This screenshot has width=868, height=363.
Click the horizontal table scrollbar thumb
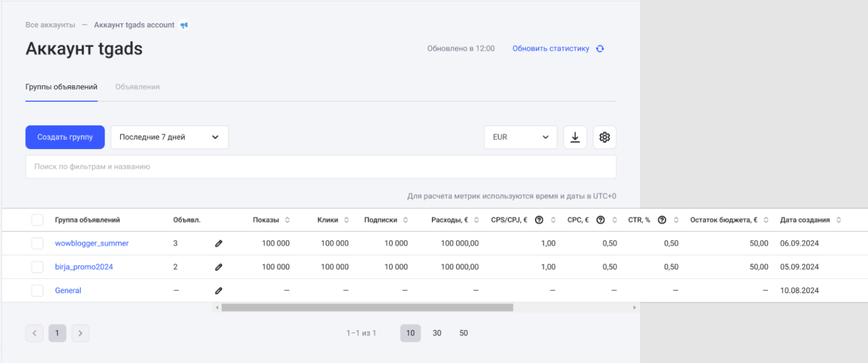pos(367,308)
